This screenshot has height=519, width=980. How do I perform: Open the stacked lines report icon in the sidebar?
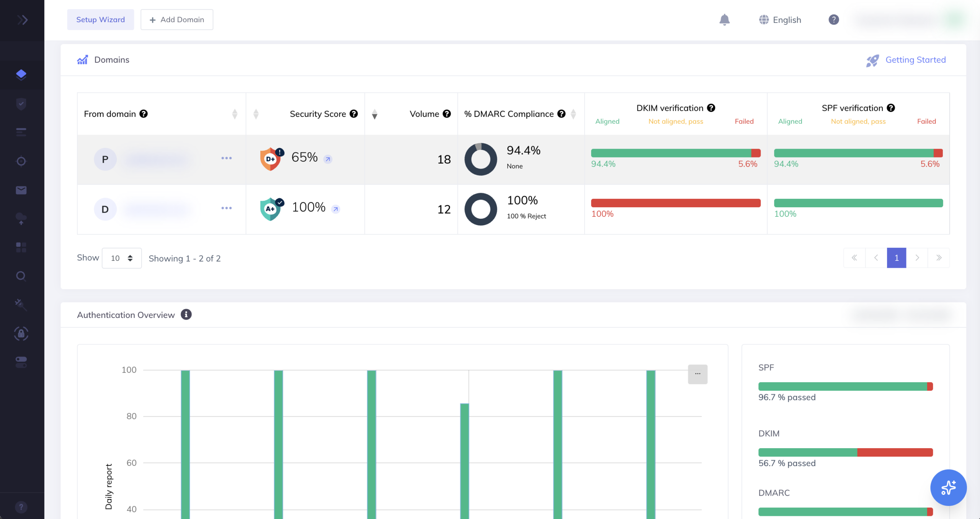pyautogui.click(x=21, y=133)
